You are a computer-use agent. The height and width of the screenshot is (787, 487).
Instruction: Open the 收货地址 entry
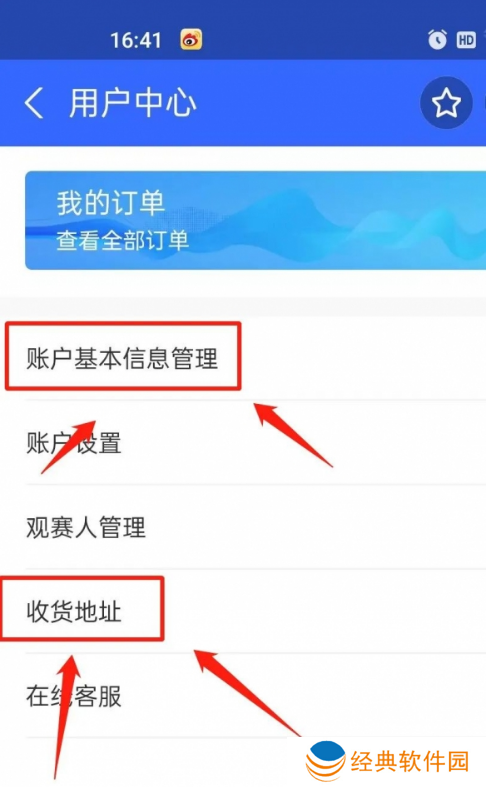tap(243, 611)
